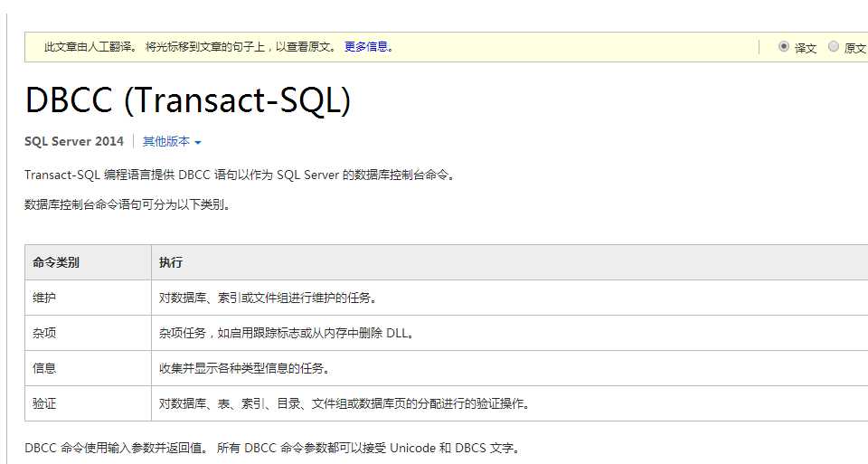Select the 信息 table cell
This screenshot has width=868, height=464.
[x=88, y=368]
